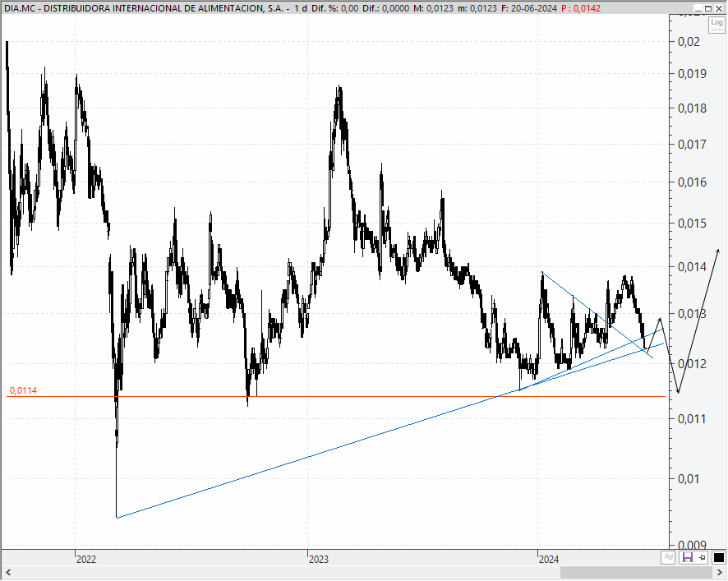Close the DIA.MC chart window
Viewport: 728px width, 581px height.
pos(718,8)
